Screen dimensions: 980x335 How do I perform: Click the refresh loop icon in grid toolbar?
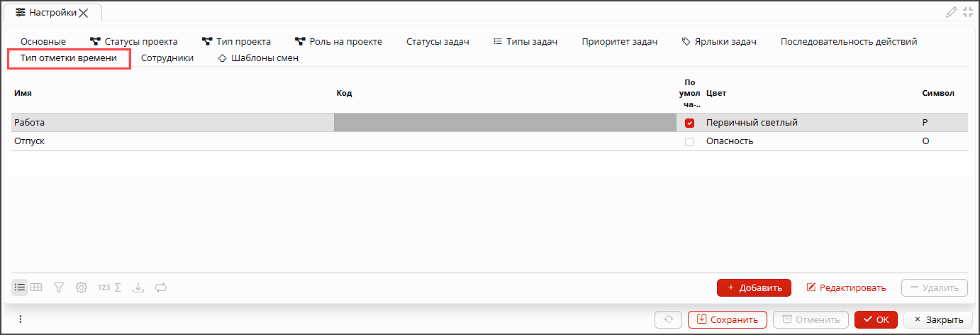pyautogui.click(x=161, y=287)
